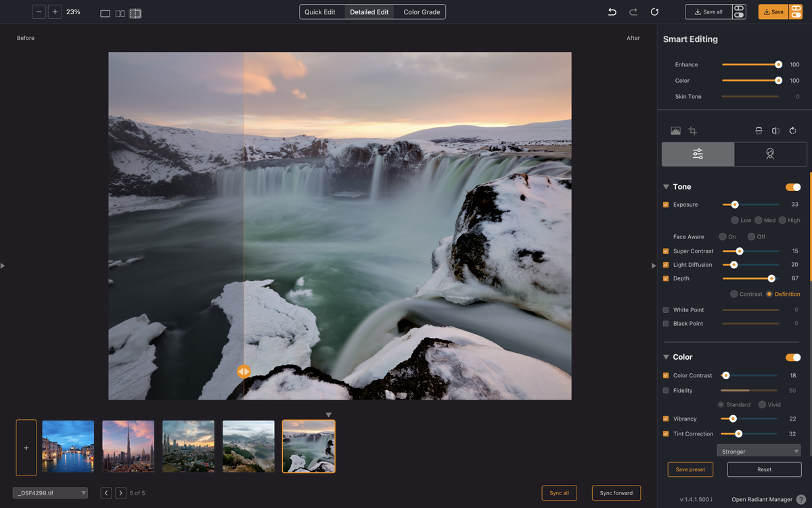Viewport: 812px width, 508px height.
Task: Undo the last edit
Action: 612,12
